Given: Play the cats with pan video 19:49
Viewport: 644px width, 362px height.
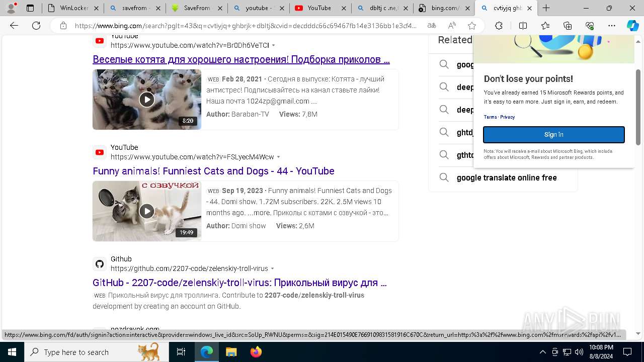Looking at the screenshot, I should click(147, 211).
